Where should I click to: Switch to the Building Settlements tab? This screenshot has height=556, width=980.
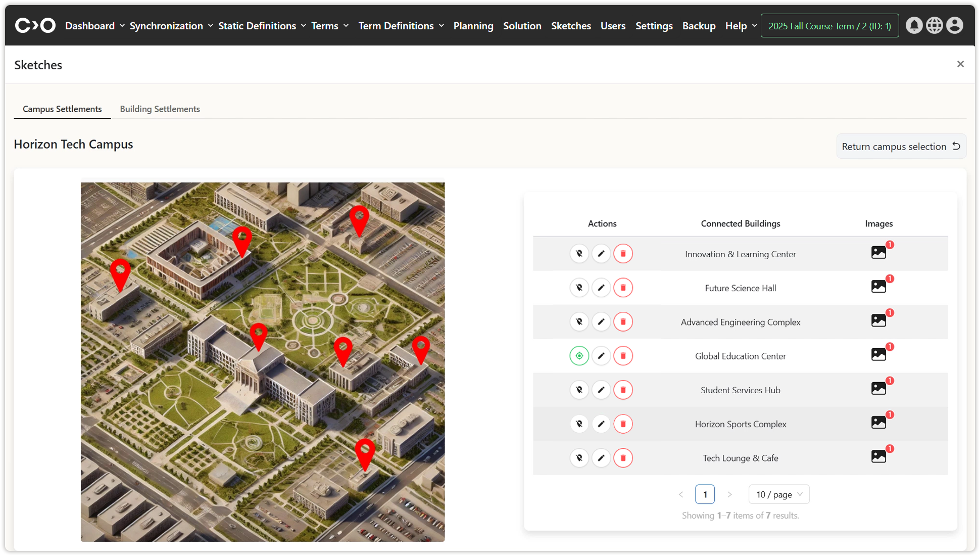160,109
